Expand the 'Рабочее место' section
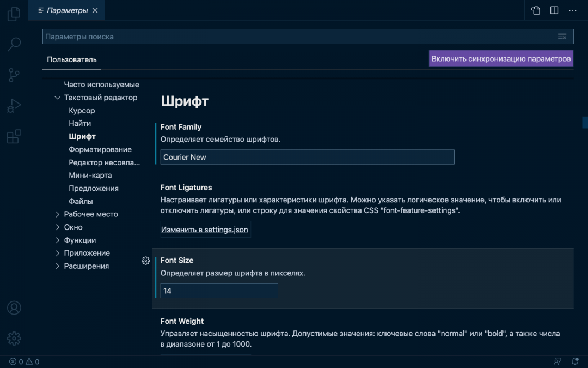Screen dimensions: 588x368 (x=58, y=214)
